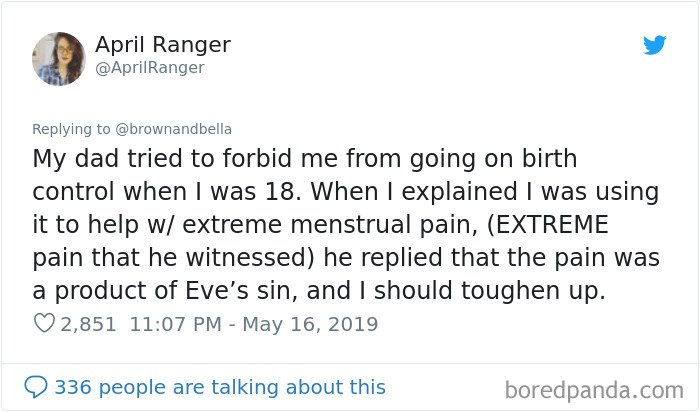Click the April Ranger display name
Image resolution: width=700 pixels, height=412 pixels.
click(163, 45)
